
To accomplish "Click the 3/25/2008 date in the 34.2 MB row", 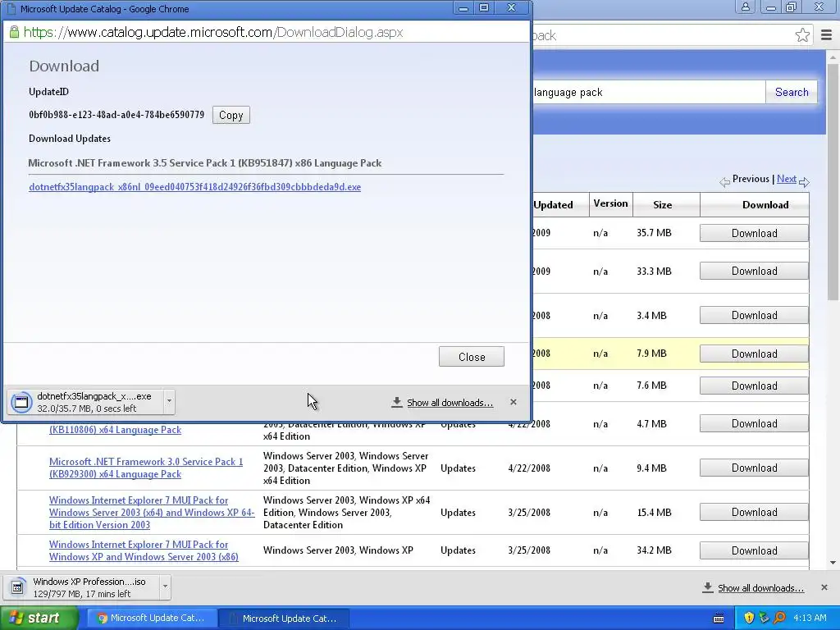I will [529, 550].
